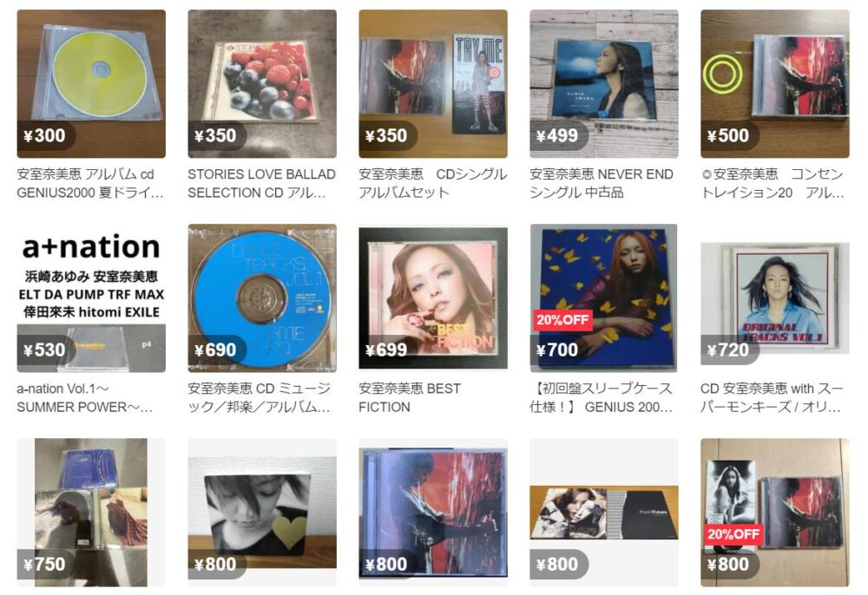Viewport: 868px width, 595px height.
Task: Open the a+nation compilation ¥530 thumbnail
Action: pyautogui.click(x=91, y=298)
